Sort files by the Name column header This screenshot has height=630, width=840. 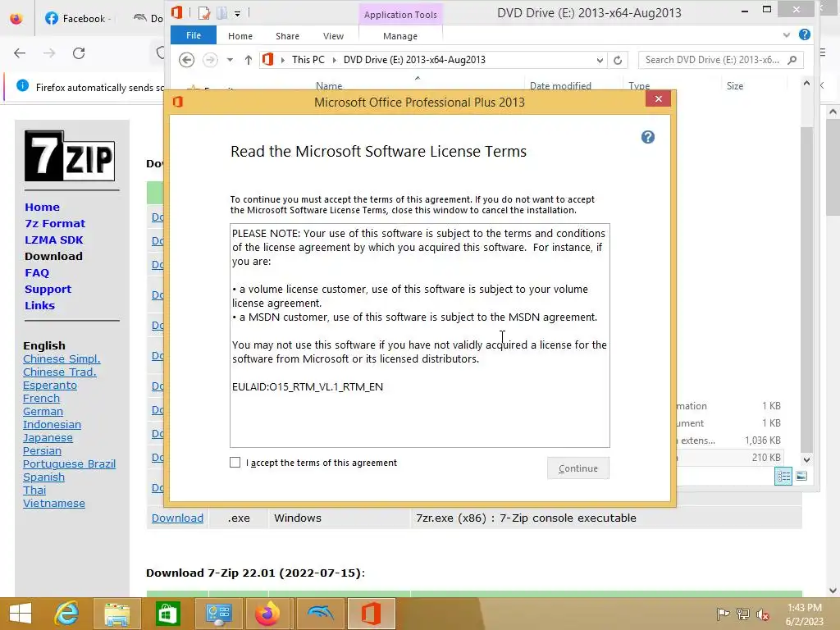[x=329, y=85]
